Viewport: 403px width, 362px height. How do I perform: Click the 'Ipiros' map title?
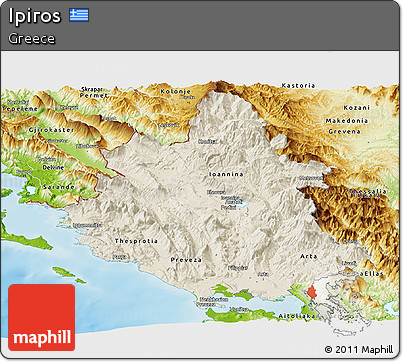tap(35, 16)
